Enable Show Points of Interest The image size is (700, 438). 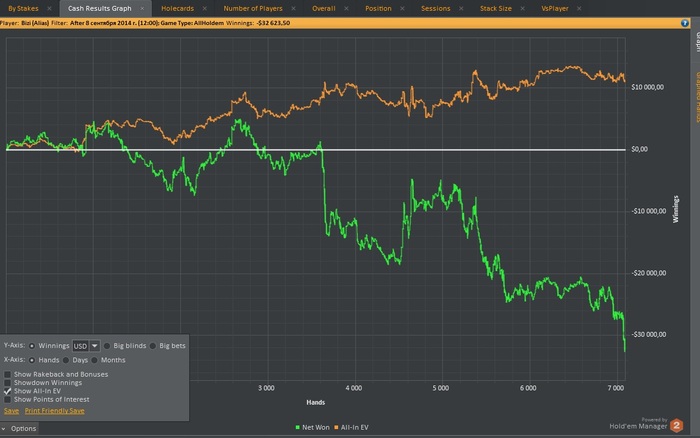[x=8, y=399]
